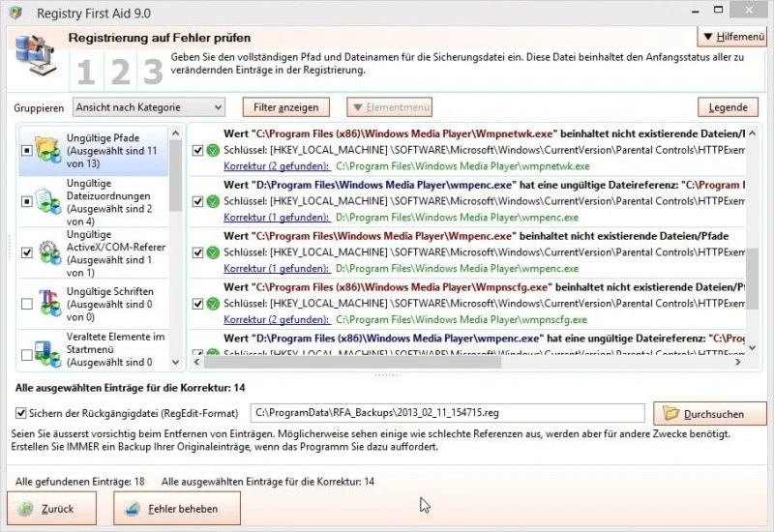Click the Ungültige ActiveX/COM gear icon
774x532 pixels.
coord(49,252)
